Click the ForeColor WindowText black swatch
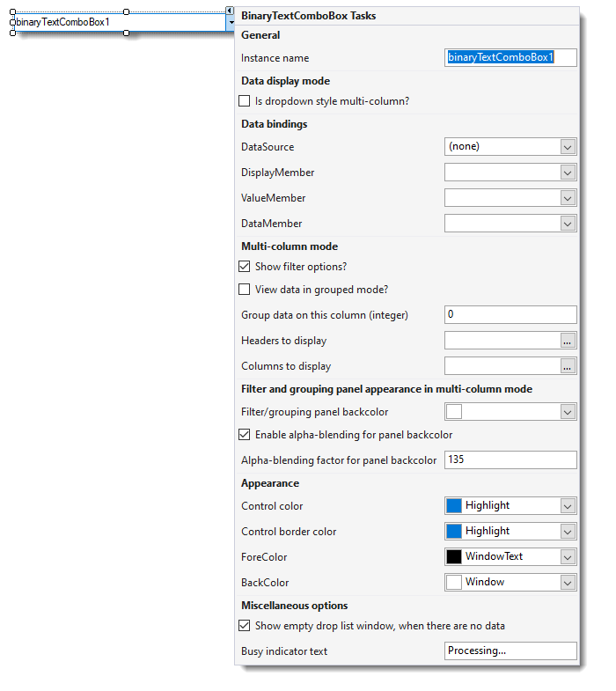Viewport: 616px width, 691px height. click(454, 557)
